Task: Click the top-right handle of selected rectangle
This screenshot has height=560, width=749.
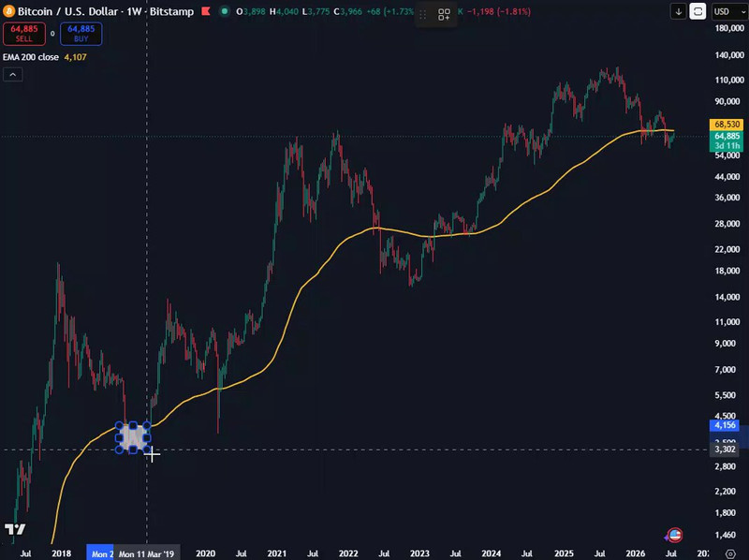Action: pyautogui.click(x=147, y=425)
